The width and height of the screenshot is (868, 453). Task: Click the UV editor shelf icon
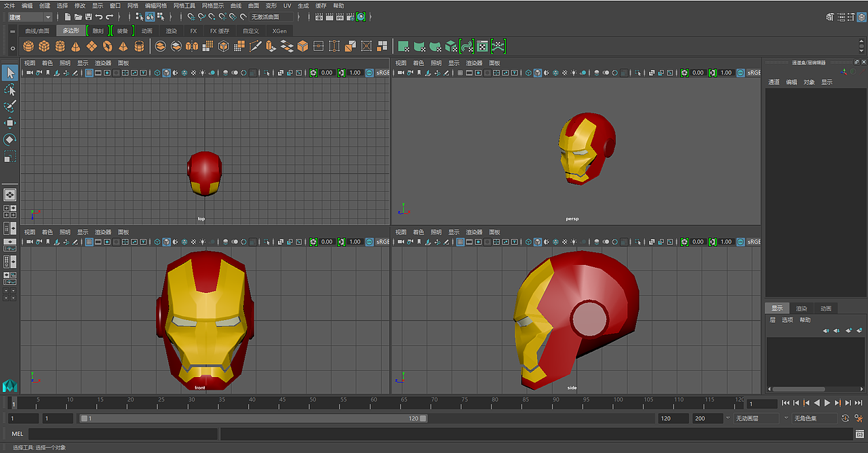pyautogui.click(x=482, y=46)
